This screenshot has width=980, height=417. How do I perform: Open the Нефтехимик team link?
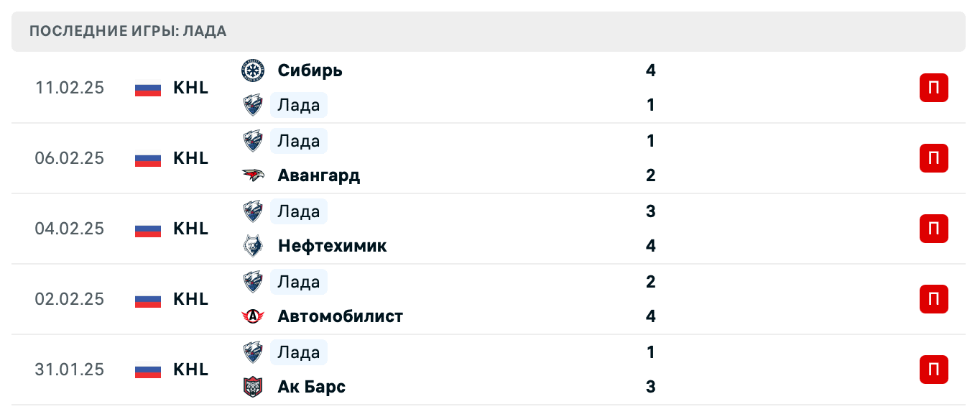tap(332, 246)
